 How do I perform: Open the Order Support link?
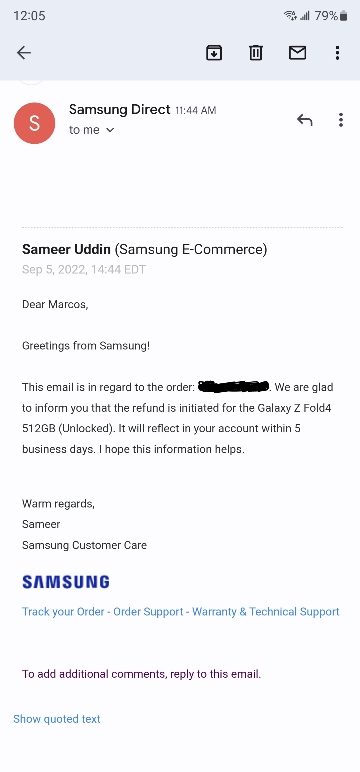coord(148,611)
